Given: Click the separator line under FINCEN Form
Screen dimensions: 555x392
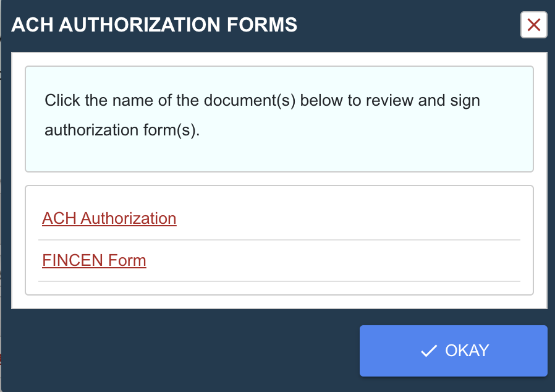Looking at the screenshot, I should 278,281.
